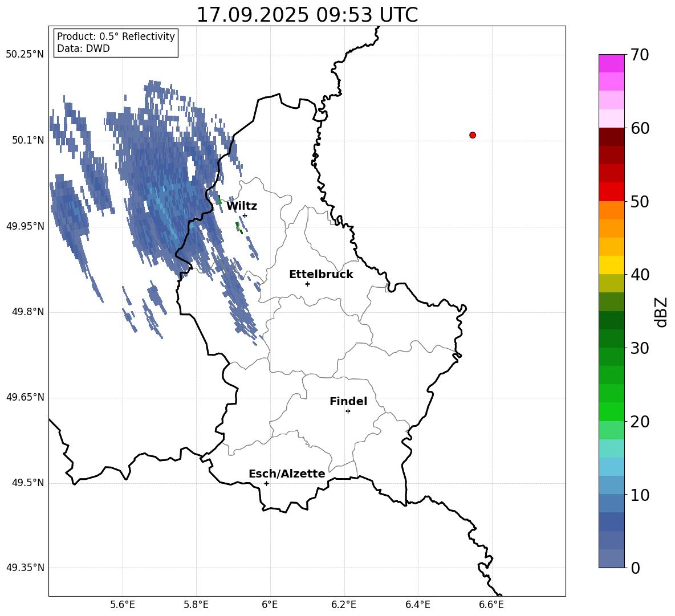This screenshot has width=675, height=616.
Task: Click the yellow swatch just above 40 dBZ
Action: tap(611, 265)
